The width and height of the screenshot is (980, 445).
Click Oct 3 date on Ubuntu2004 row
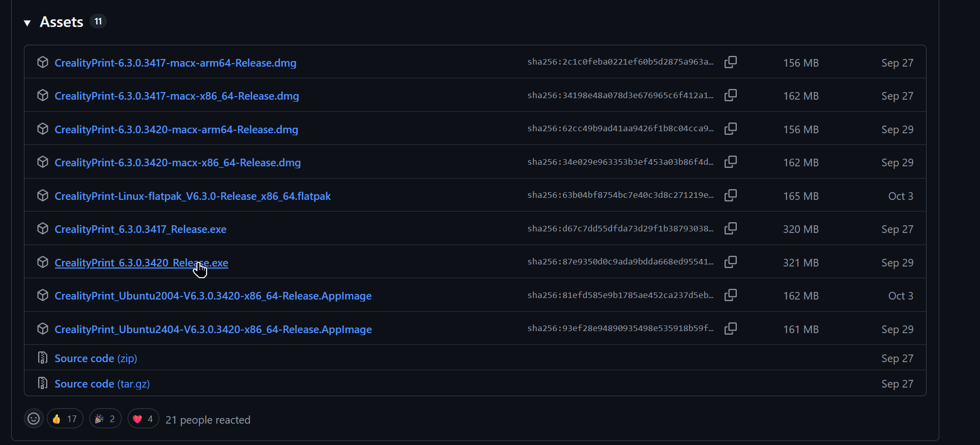[x=901, y=296]
